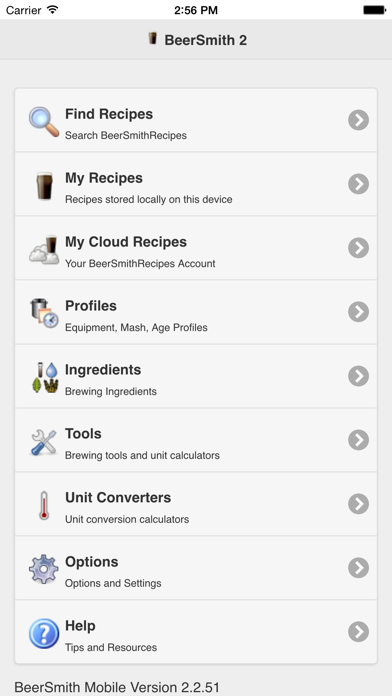Tap the small beer glass logo in header
The width and height of the screenshot is (392, 696).
[153, 38]
